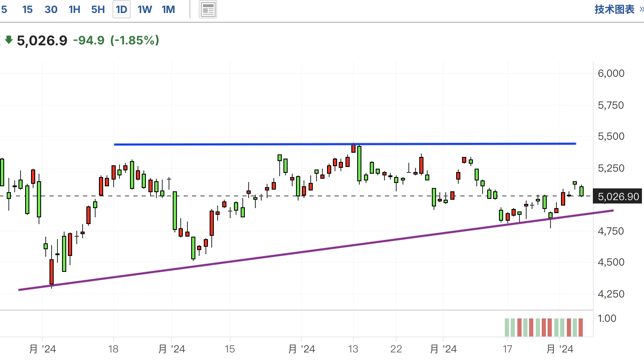Click the 4,250 price axis label

[x=611, y=294]
